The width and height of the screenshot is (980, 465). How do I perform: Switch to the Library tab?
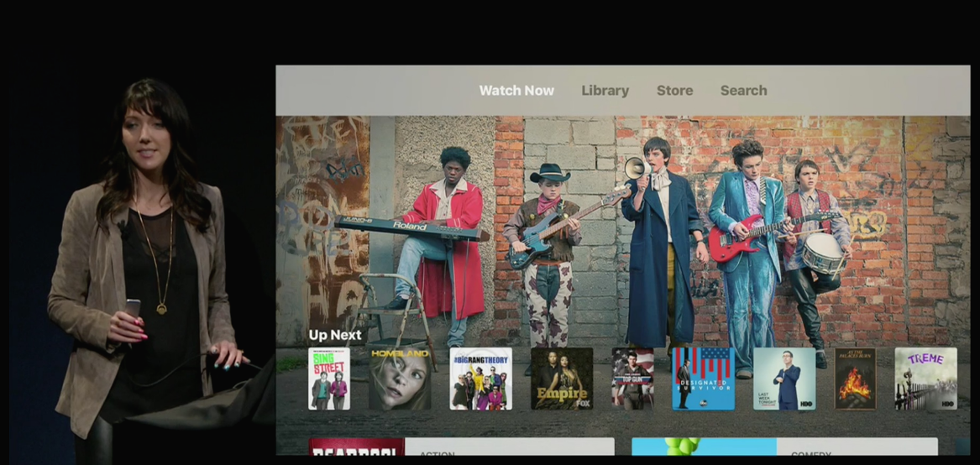pyautogui.click(x=605, y=91)
